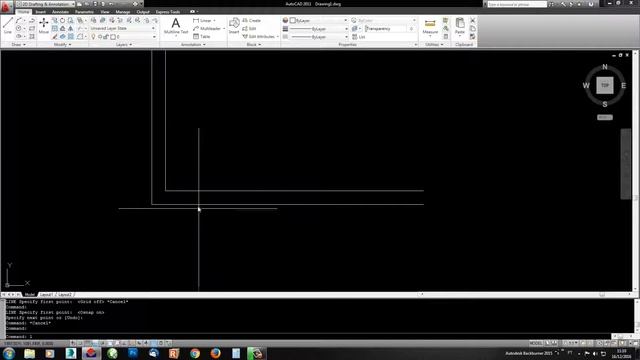This screenshot has height=360, width=640.
Task: Switch to the Model space tab
Action: point(30,294)
